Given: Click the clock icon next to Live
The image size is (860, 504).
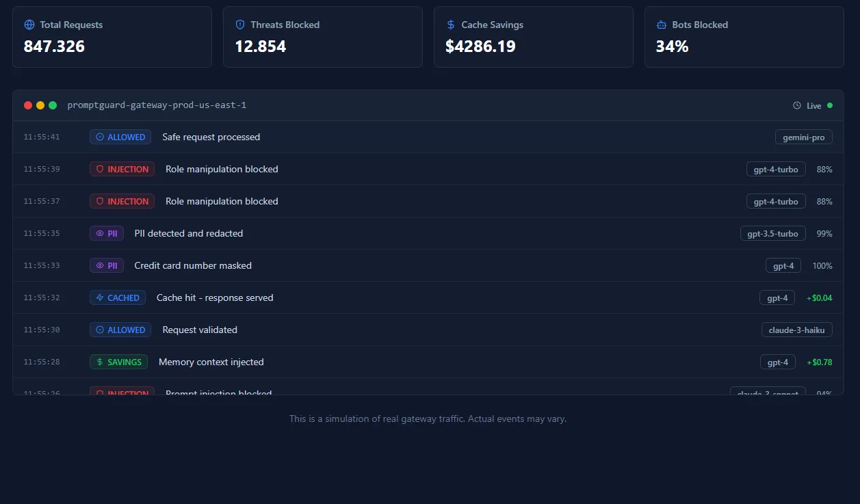Looking at the screenshot, I should click(797, 106).
